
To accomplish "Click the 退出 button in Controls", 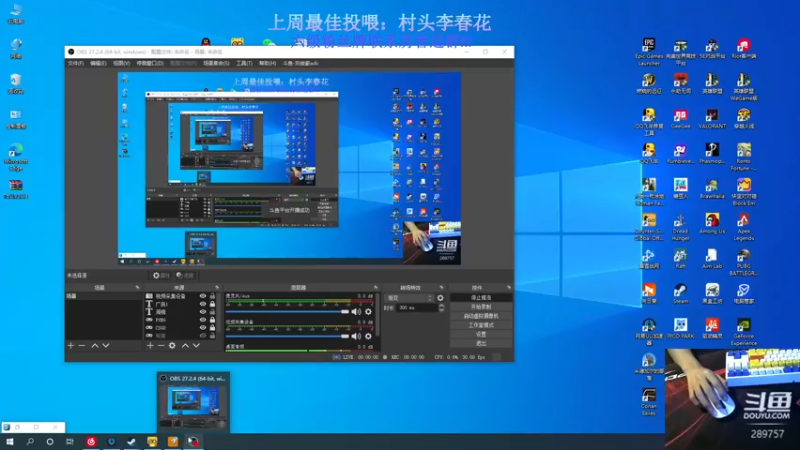I will point(481,343).
